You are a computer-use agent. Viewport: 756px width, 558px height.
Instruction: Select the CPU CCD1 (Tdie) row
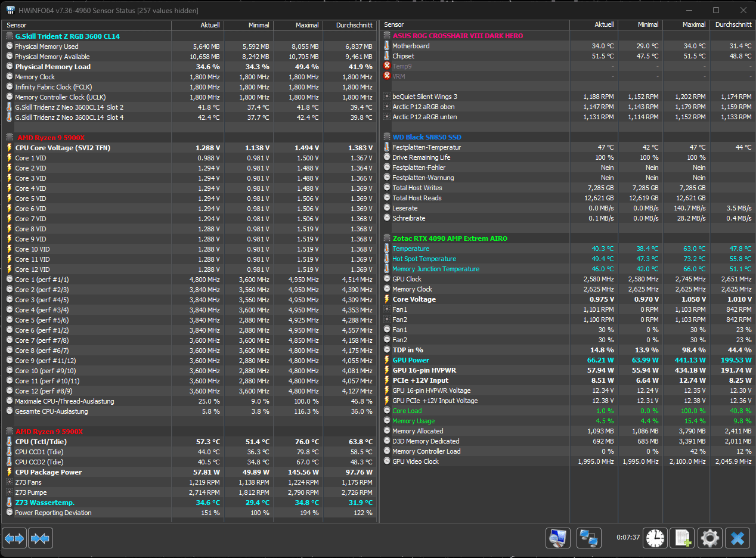point(190,452)
